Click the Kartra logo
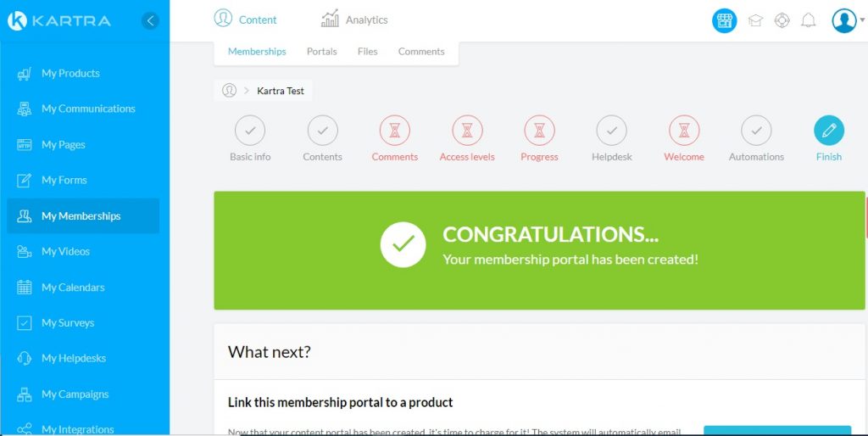Image resolution: width=868 pixels, height=436 pixels. (59, 20)
